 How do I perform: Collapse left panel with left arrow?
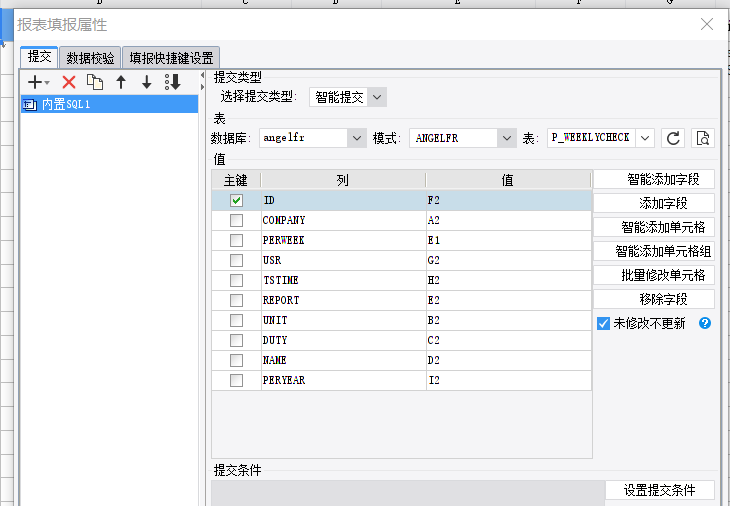(x=203, y=75)
